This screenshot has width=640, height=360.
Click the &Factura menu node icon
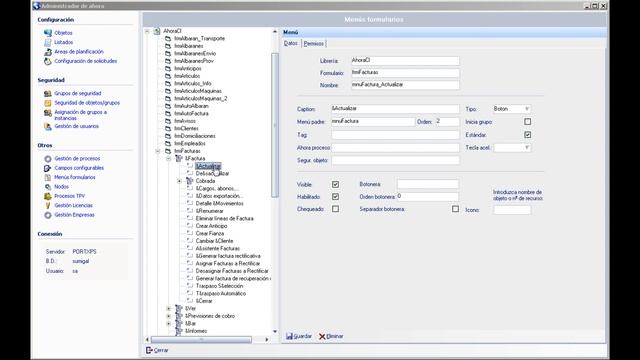click(179, 158)
